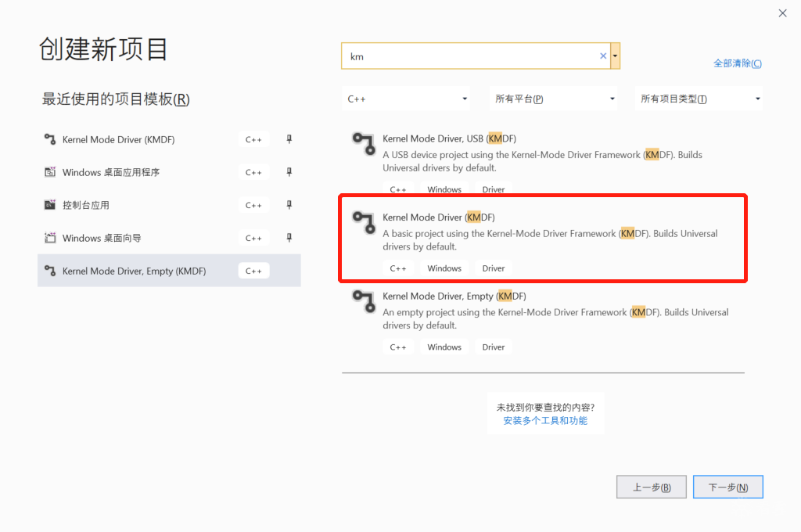Toggle pin for Windows 桌面向导
Image resolution: width=801 pixels, height=532 pixels.
[289, 238]
